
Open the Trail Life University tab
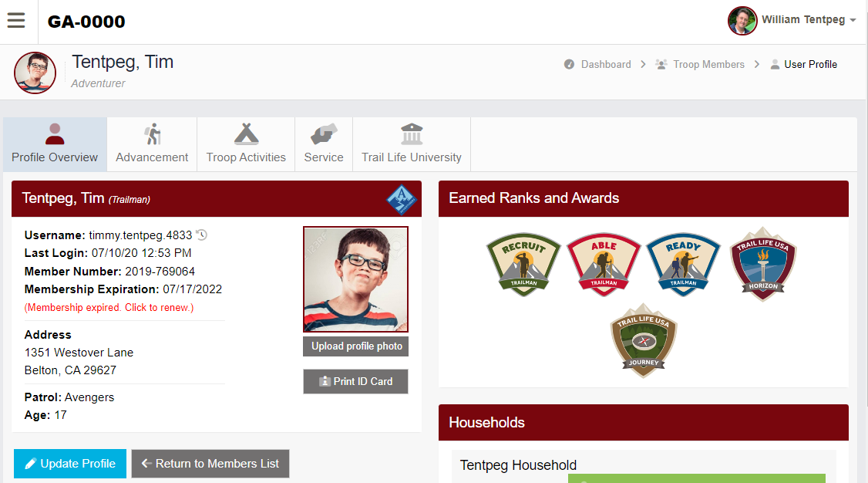pyautogui.click(x=412, y=144)
